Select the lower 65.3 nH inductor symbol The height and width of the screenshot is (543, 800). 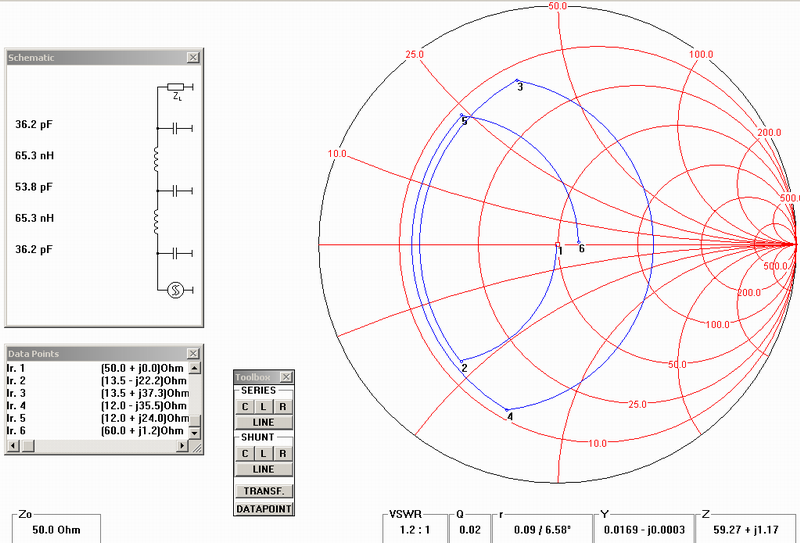click(156, 221)
